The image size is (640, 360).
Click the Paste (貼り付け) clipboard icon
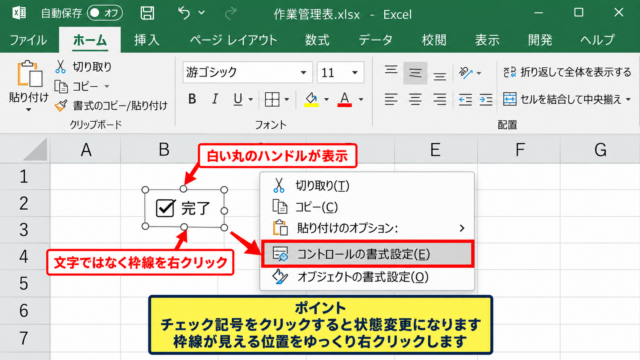point(29,74)
